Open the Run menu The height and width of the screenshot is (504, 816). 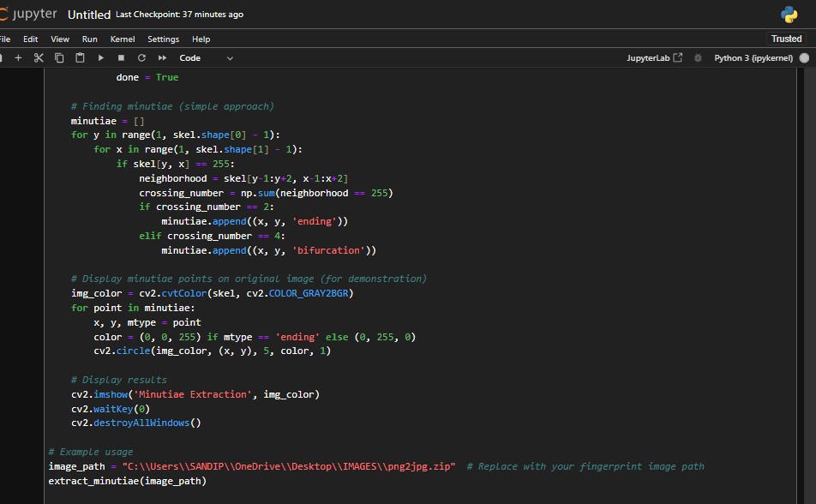(x=89, y=39)
